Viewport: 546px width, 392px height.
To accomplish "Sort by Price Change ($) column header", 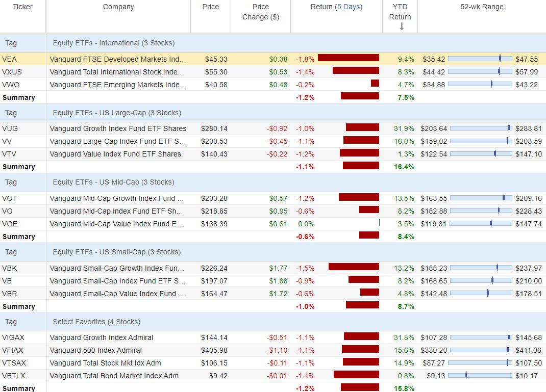I will 261,12.
